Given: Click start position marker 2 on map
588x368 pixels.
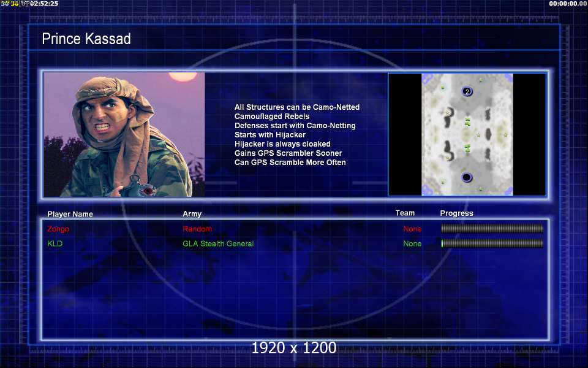Looking at the screenshot, I should [467, 91].
